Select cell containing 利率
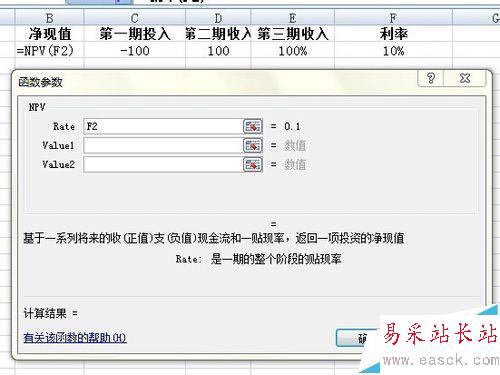 393,34
